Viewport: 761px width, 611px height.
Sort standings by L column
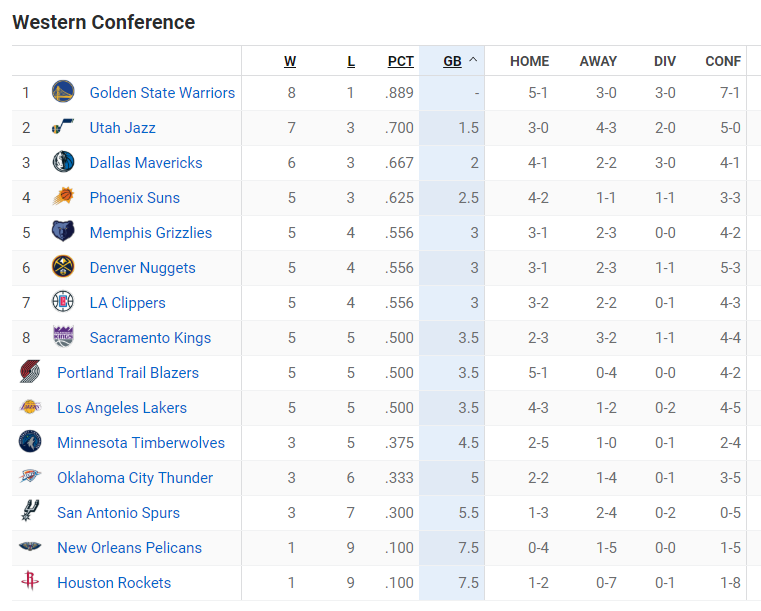click(351, 61)
